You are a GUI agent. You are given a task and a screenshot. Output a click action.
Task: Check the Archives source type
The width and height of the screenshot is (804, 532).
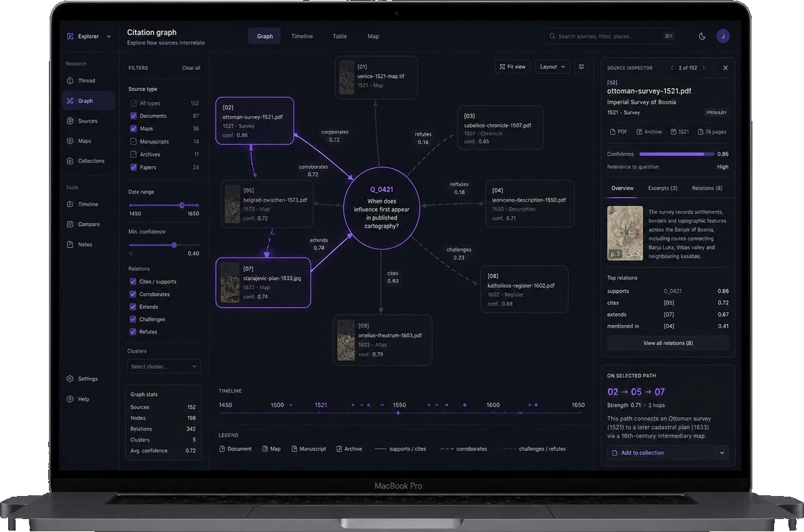point(133,154)
